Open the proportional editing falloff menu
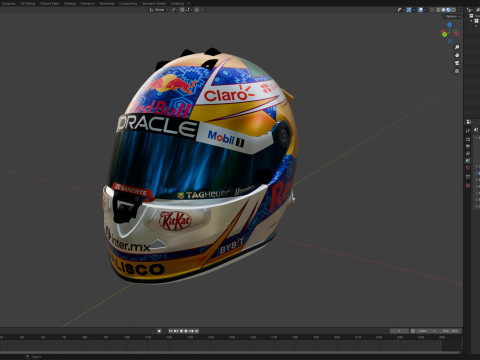 203,10
